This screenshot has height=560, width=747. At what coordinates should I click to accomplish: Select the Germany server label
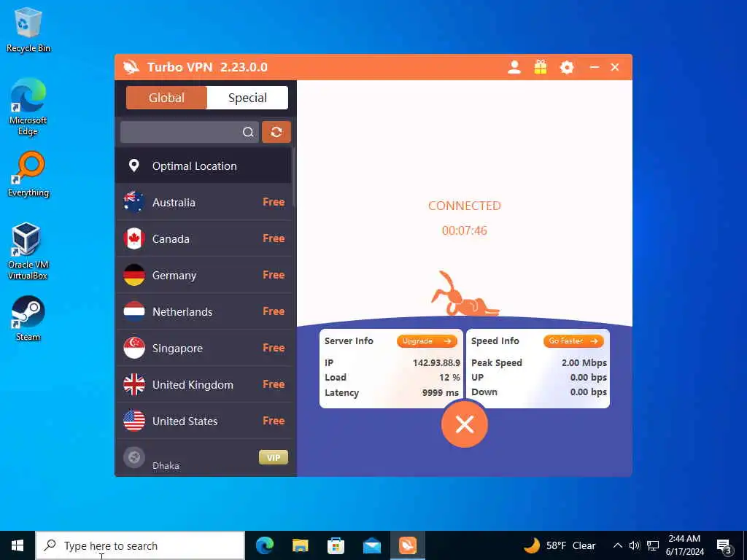click(x=174, y=275)
